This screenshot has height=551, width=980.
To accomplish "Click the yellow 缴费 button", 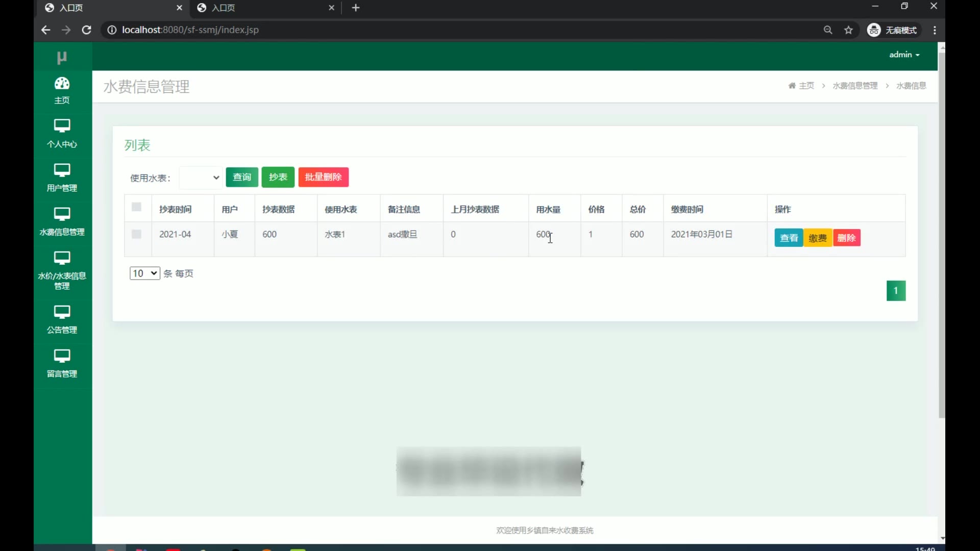I will pos(818,238).
